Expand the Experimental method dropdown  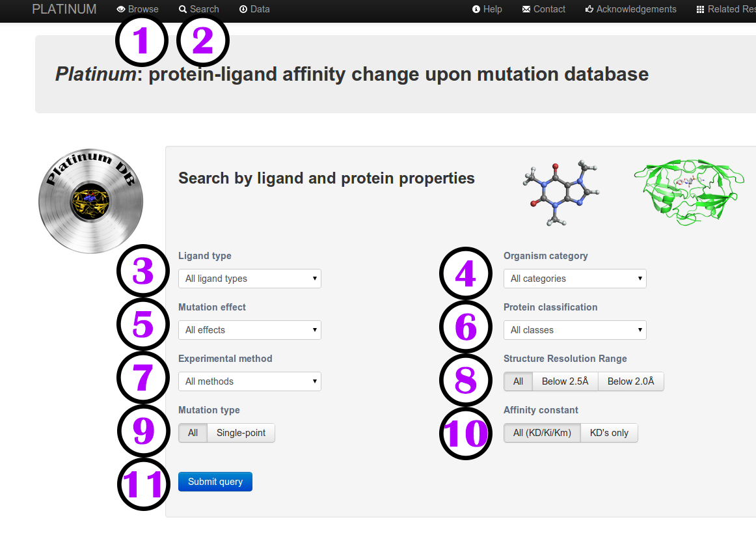[250, 381]
